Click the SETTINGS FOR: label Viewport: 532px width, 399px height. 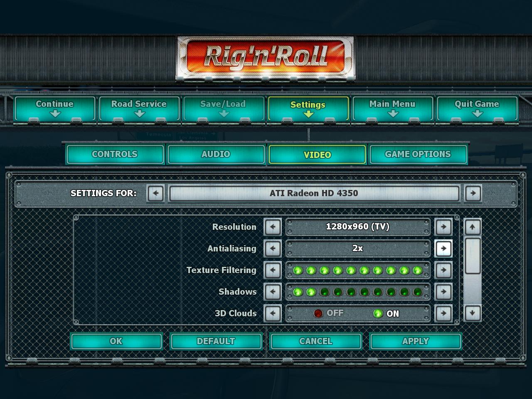(103, 193)
